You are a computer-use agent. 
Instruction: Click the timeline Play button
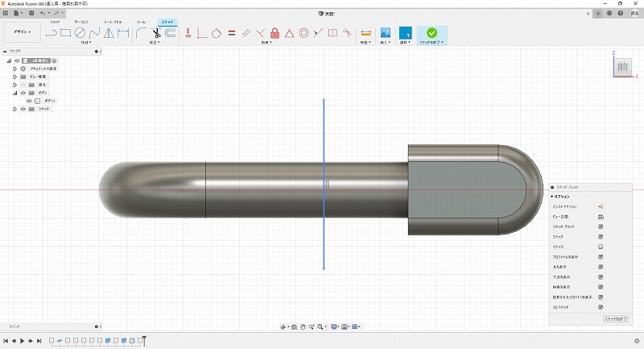pos(22,341)
